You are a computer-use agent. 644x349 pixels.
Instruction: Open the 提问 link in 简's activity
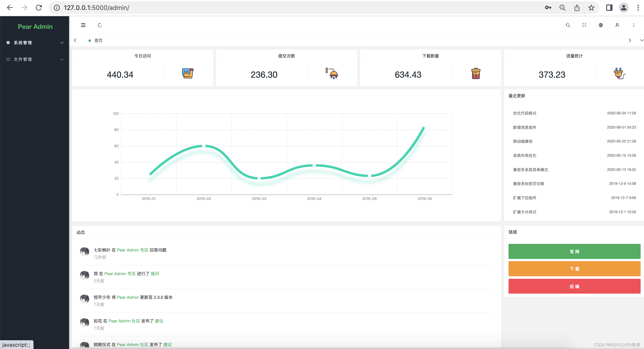[x=155, y=273]
